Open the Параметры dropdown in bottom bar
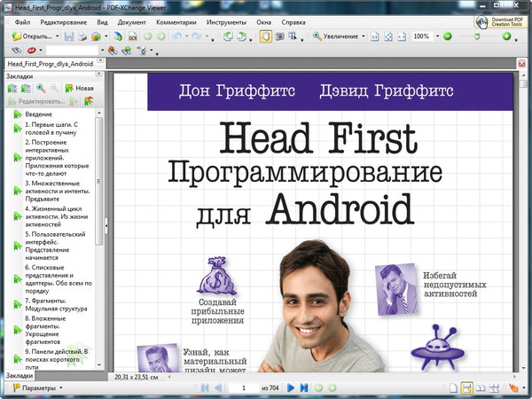532x399 pixels. point(61,388)
